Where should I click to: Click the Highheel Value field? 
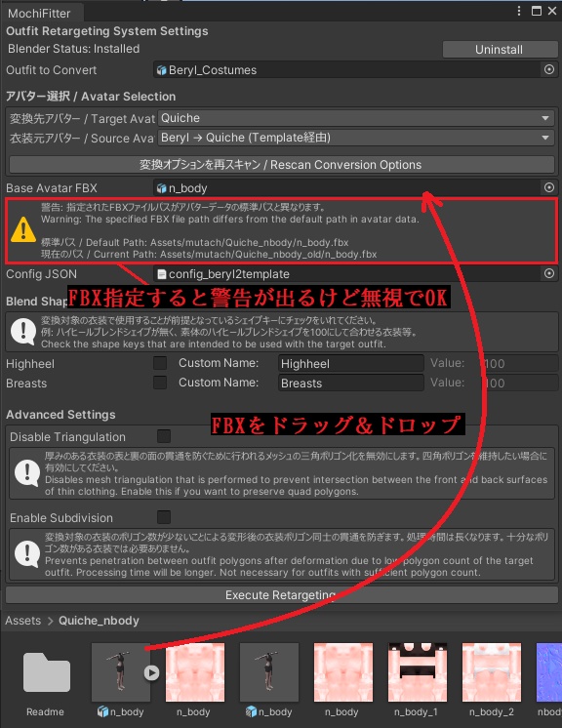coord(519,364)
